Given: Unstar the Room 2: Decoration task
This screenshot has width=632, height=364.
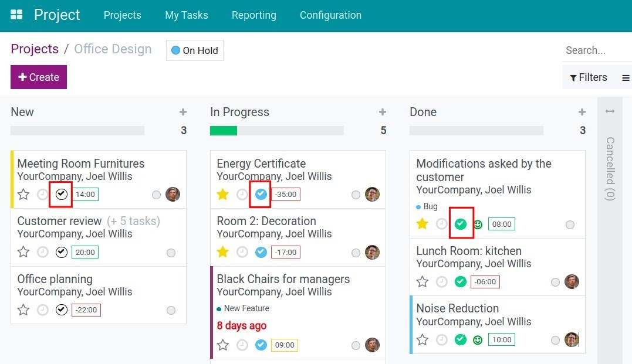Looking at the screenshot, I should [x=222, y=252].
